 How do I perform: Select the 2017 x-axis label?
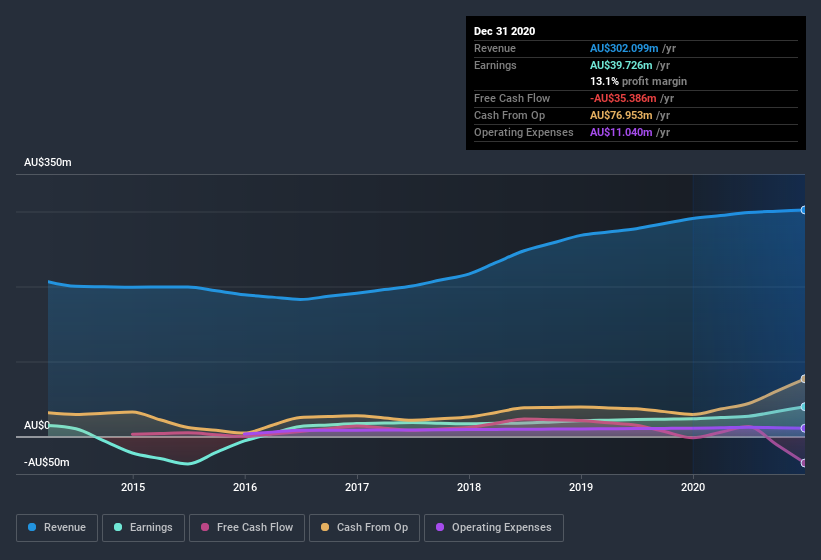357,487
